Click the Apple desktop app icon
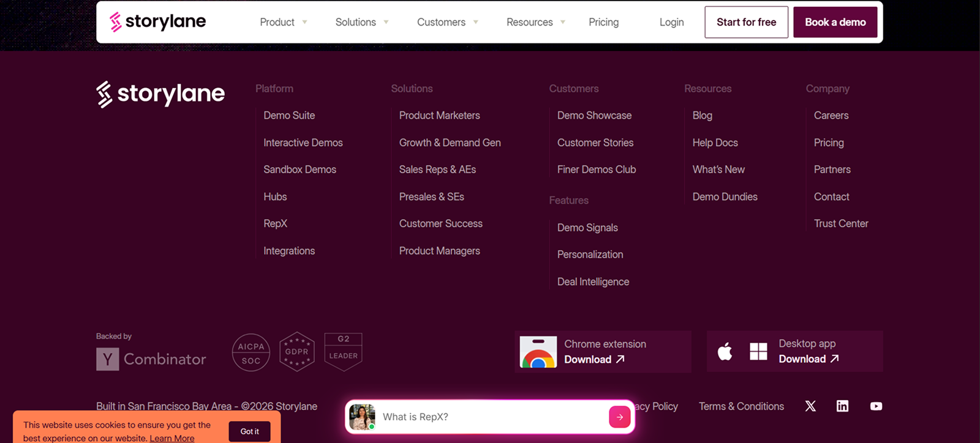 [x=725, y=351]
